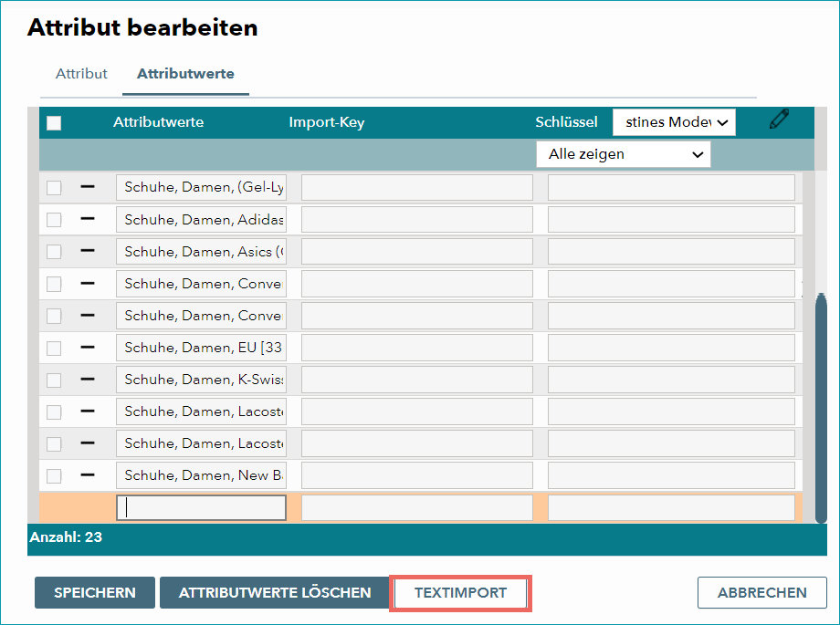Edit the Schuhe, Damen, EU [33 value field
Viewport: 840px width, 625px height.
click(x=202, y=348)
